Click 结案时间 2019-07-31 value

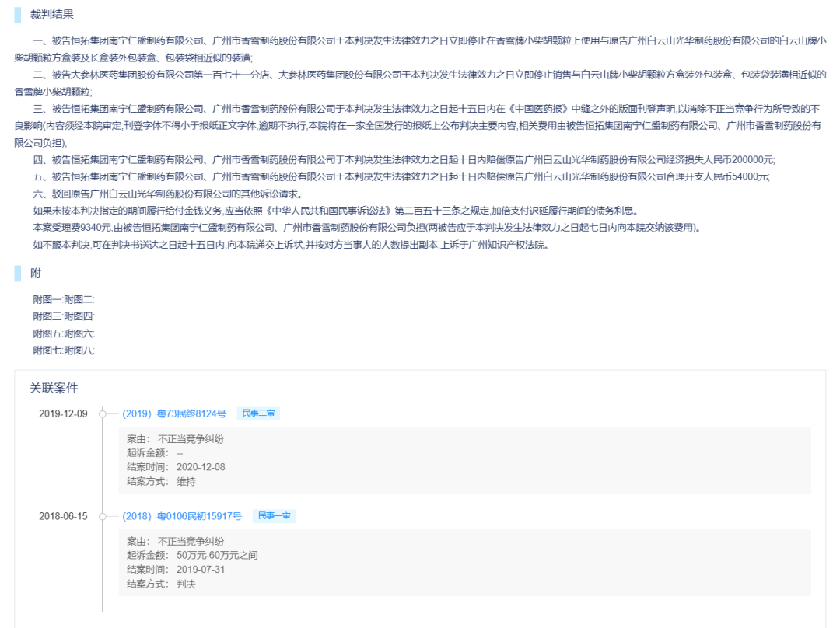[201, 570]
